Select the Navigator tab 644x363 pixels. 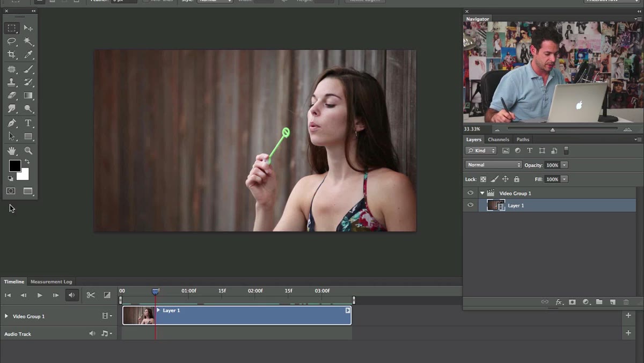coord(478,19)
